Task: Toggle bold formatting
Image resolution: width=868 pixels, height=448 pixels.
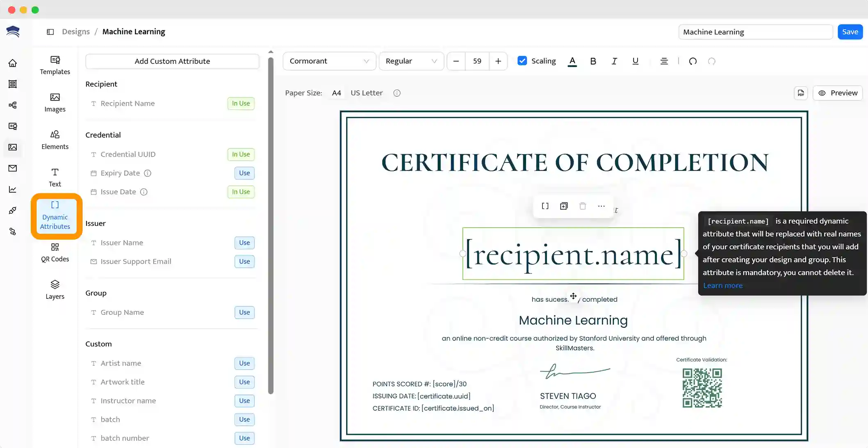Action: coord(593,61)
